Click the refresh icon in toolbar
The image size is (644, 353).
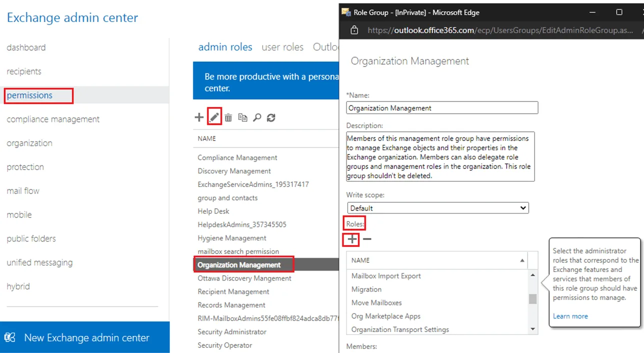click(271, 117)
